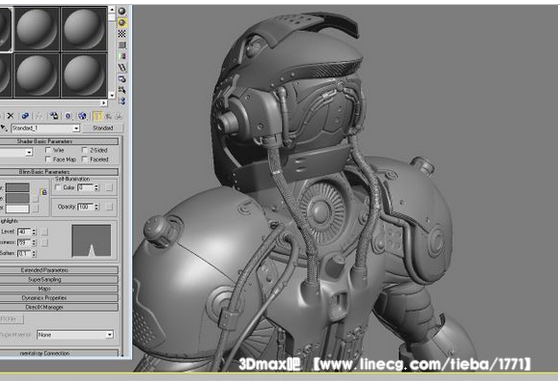Expand the DirectX Manager rollout
Image resolution: width=560 pixels, height=381 pixels.
pos(59,307)
